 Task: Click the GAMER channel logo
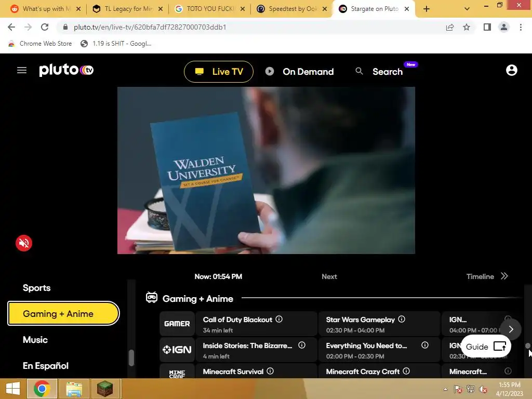point(177,324)
